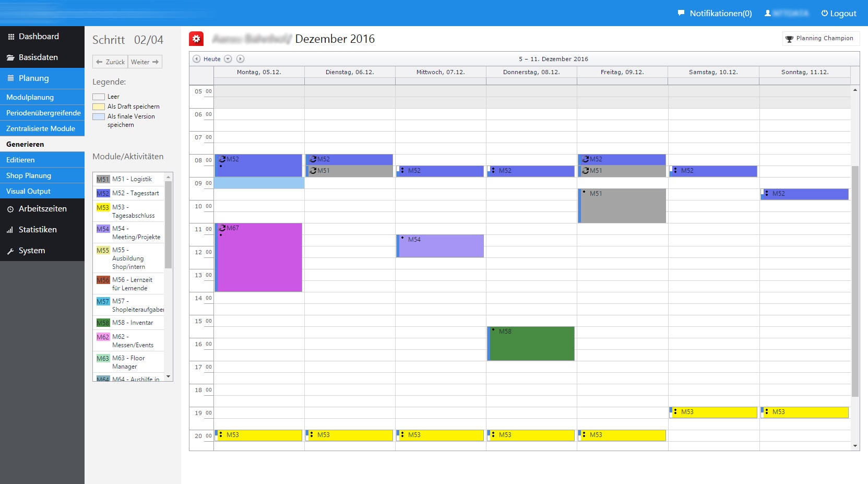
Task: Go to previous week with left arrow
Action: 196,59
